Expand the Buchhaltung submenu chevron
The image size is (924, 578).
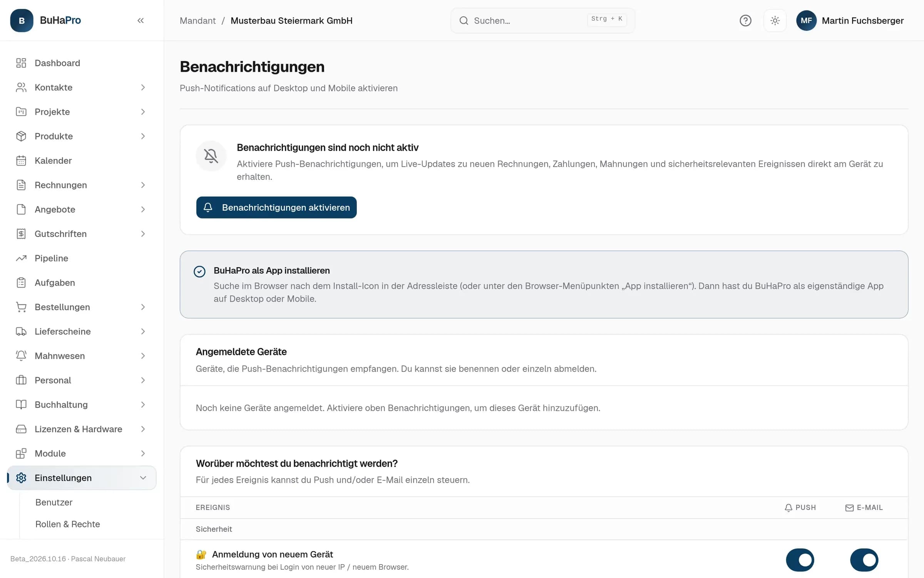point(143,405)
